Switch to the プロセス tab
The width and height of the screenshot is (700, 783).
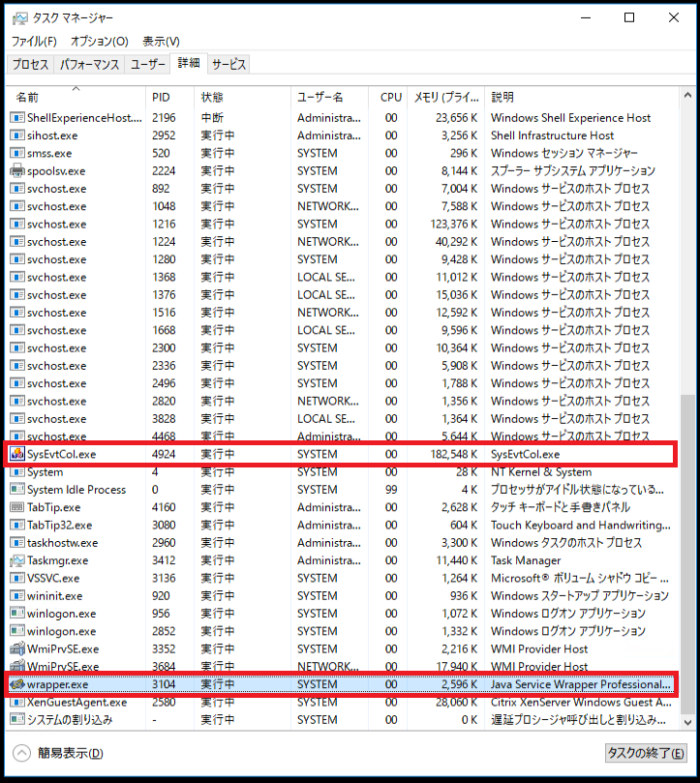click(x=30, y=65)
